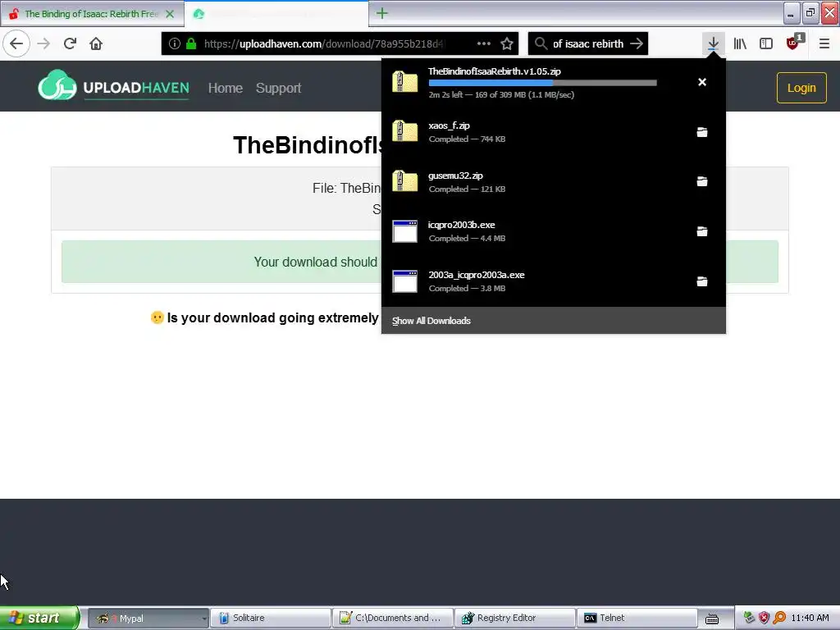Click the on-screen keyboard taskbar icon

coord(712,619)
